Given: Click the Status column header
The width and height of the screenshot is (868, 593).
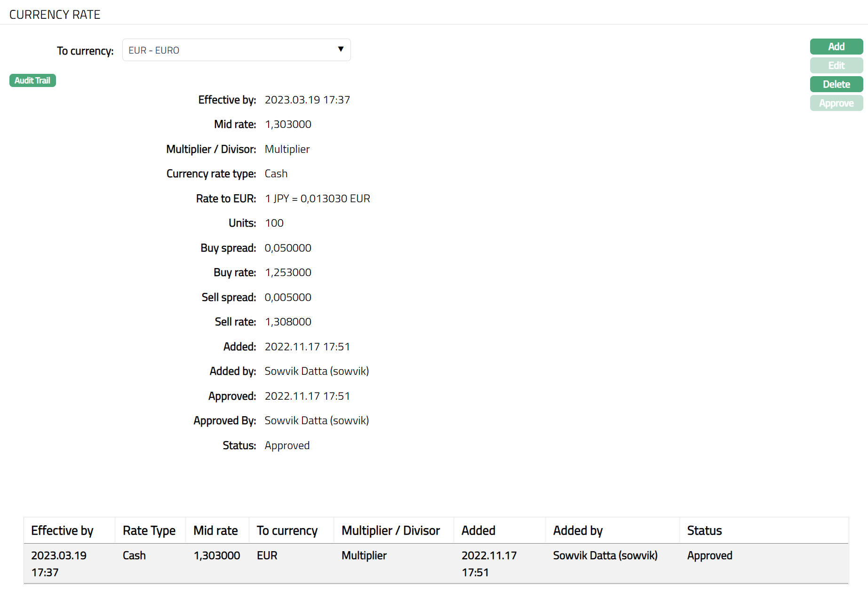Looking at the screenshot, I should click(x=704, y=530).
